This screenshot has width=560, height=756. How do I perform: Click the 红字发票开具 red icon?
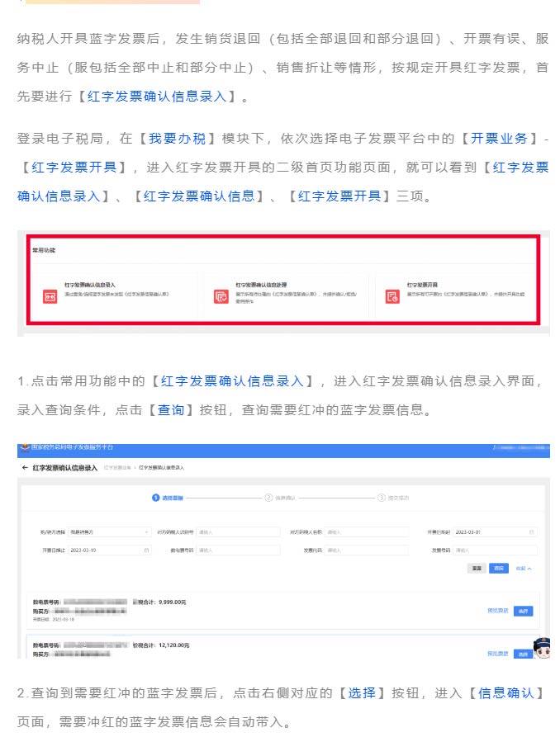coord(392,296)
